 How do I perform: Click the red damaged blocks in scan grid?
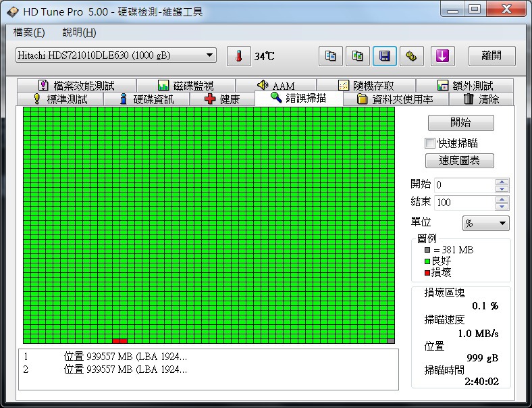pyautogui.click(x=119, y=341)
